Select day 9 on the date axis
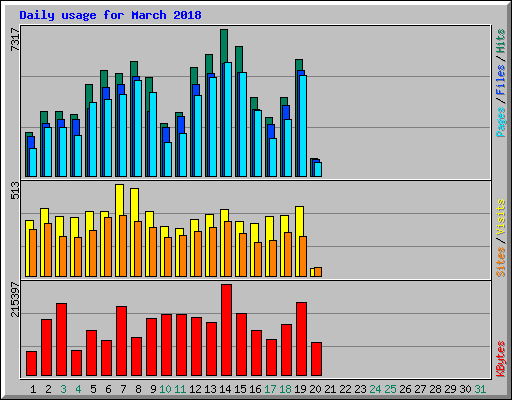Image resolution: width=512 pixels, height=400 pixels. click(153, 389)
